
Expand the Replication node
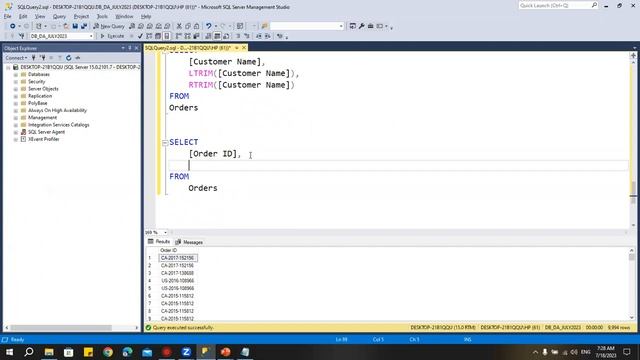click(x=16, y=96)
